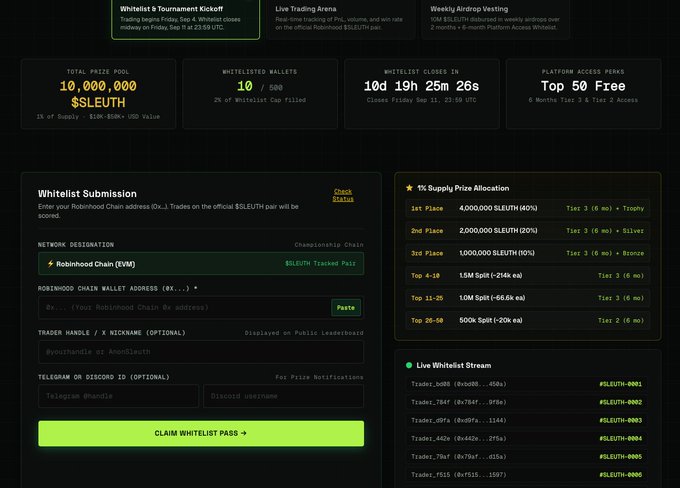The width and height of the screenshot is (680, 488).
Task: Click the #SLEUTH-0001 badge
Action: coord(621,384)
